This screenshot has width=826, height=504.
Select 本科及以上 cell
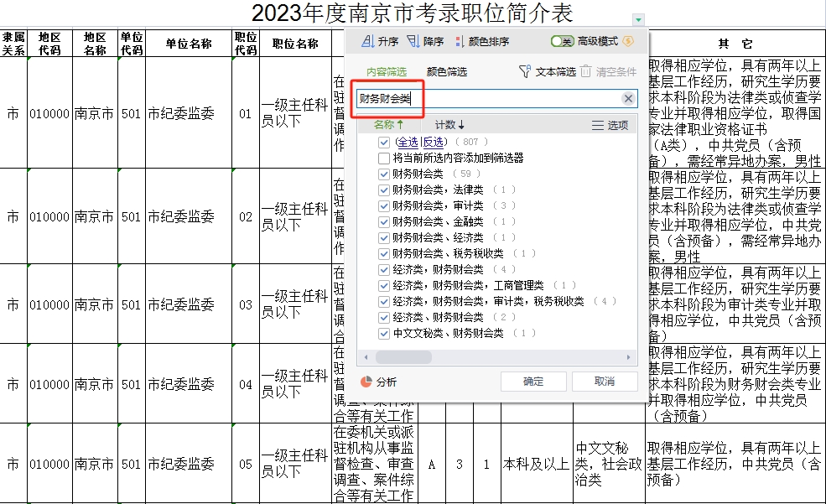(536, 464)
